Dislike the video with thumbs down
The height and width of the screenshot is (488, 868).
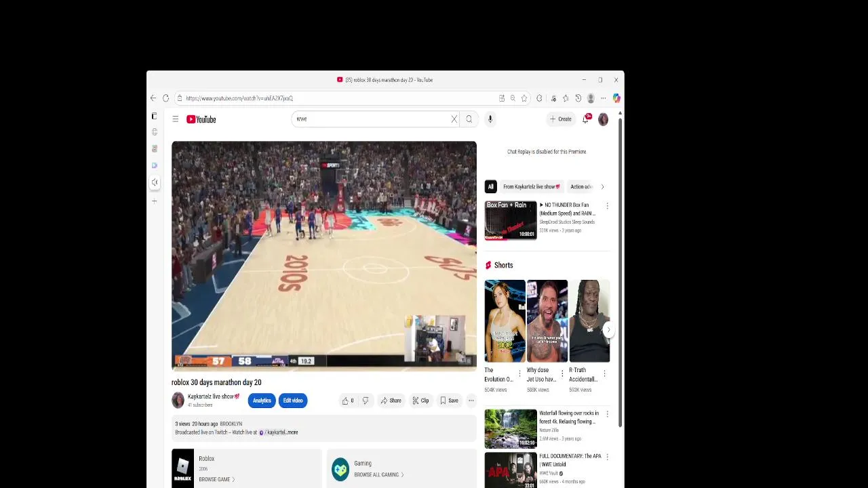(x=365, y=401)
